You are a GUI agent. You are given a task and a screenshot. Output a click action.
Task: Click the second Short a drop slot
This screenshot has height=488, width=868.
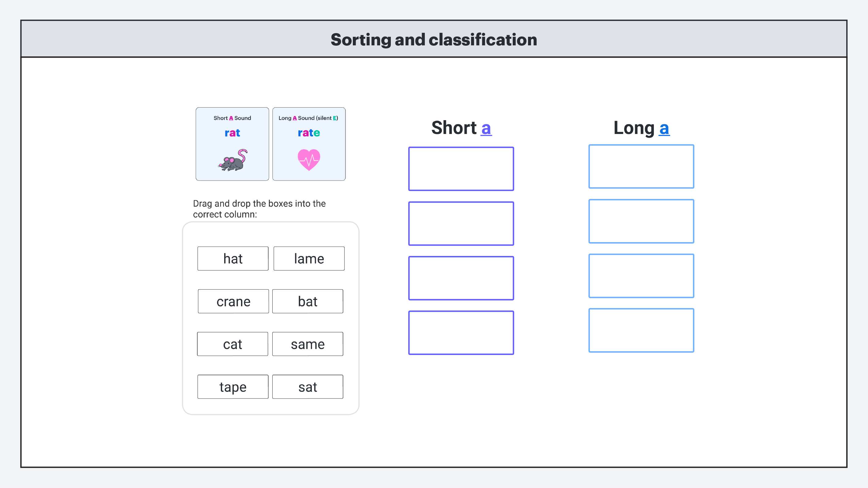(x=461, y=223)
